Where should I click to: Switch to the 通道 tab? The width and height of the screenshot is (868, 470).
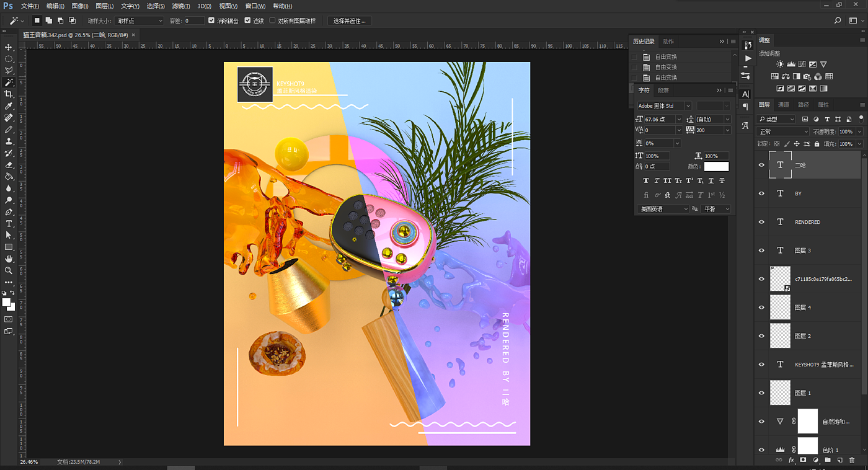(x=784, y=105)
